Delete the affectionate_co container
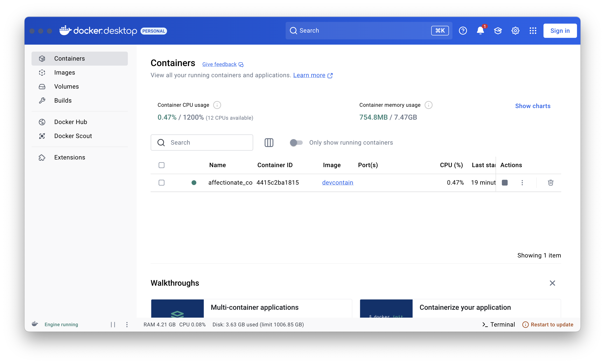The height and width of the screenshot is (364, 605). 550,182
